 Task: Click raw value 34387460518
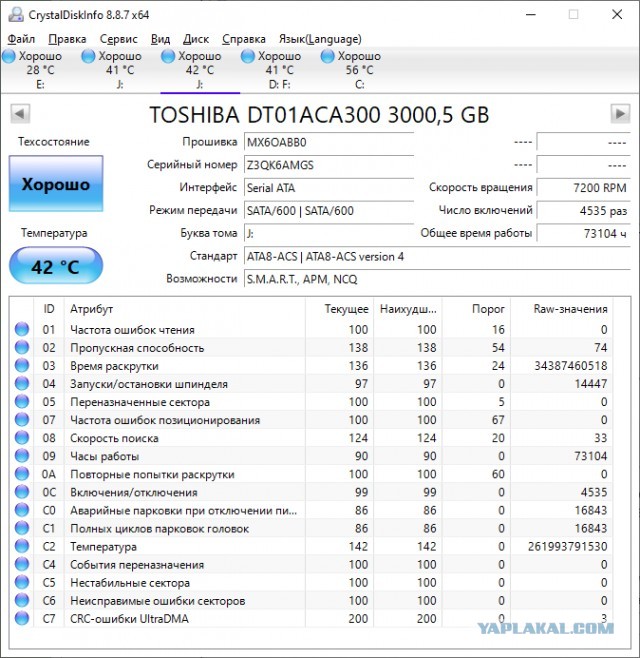tap(571, 366)
